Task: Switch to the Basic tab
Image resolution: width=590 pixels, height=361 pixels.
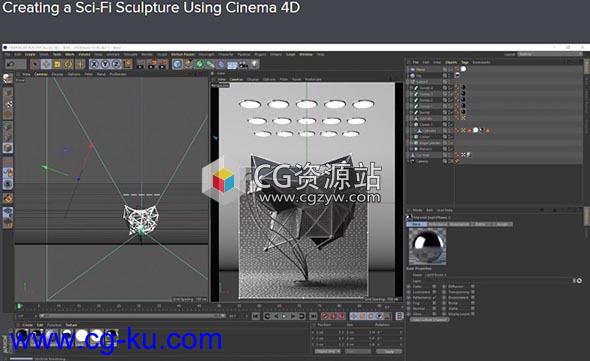Action: point(417,224)
